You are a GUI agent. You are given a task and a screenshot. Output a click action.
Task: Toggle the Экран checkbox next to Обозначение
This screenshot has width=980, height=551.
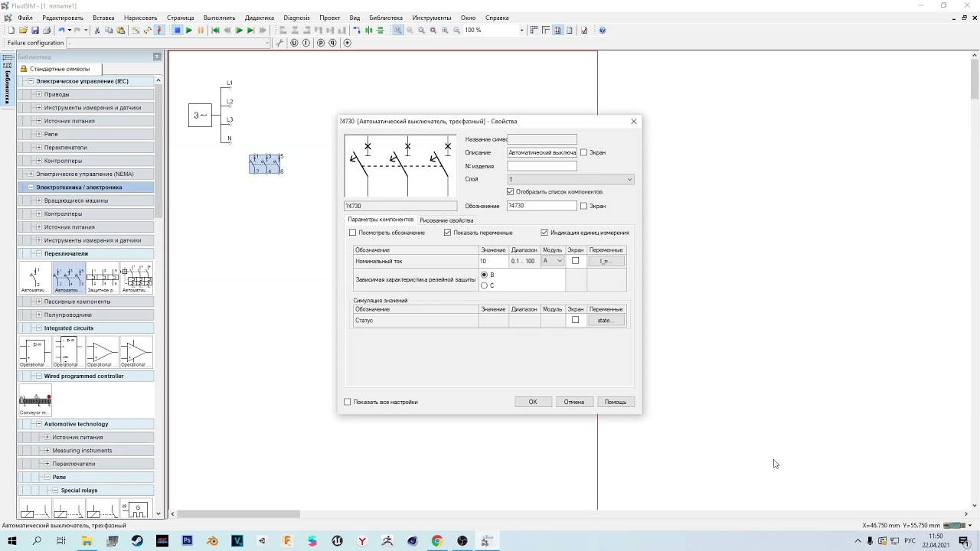click(x=583, y=206)
